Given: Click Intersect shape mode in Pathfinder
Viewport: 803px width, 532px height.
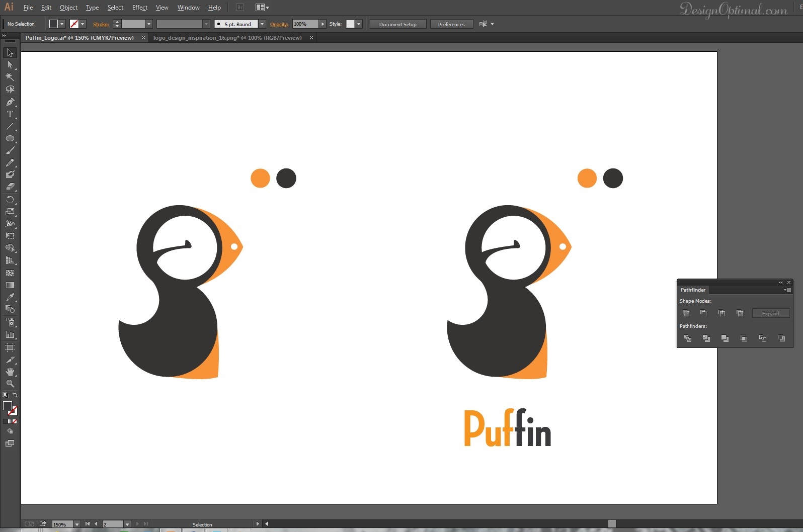Looking at the screenshot, I should click(721, 313).
